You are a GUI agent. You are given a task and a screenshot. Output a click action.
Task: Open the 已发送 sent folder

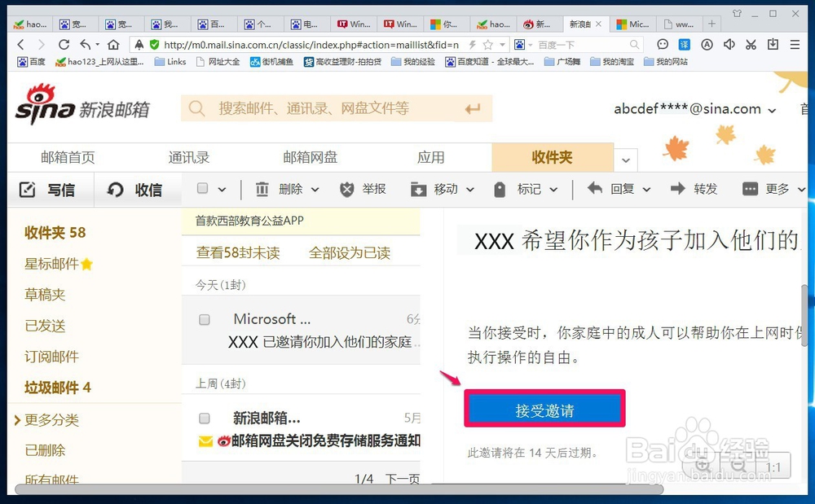45,326
